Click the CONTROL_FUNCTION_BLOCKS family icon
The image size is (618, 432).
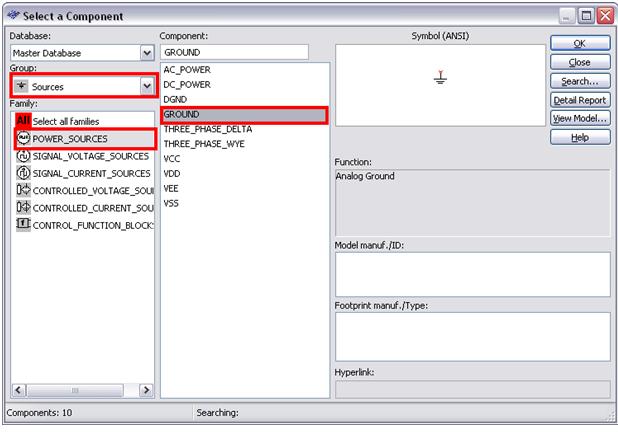[x=23, y=224]
